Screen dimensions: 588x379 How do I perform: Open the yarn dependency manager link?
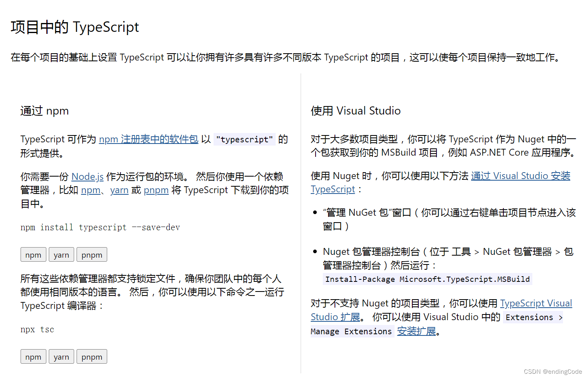point(119,190)
